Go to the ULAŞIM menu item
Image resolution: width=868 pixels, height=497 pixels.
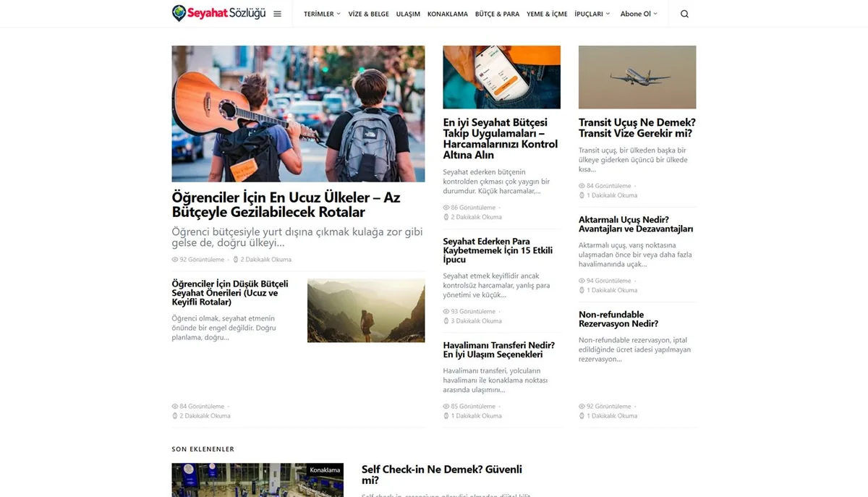click(x=408, y=14)
